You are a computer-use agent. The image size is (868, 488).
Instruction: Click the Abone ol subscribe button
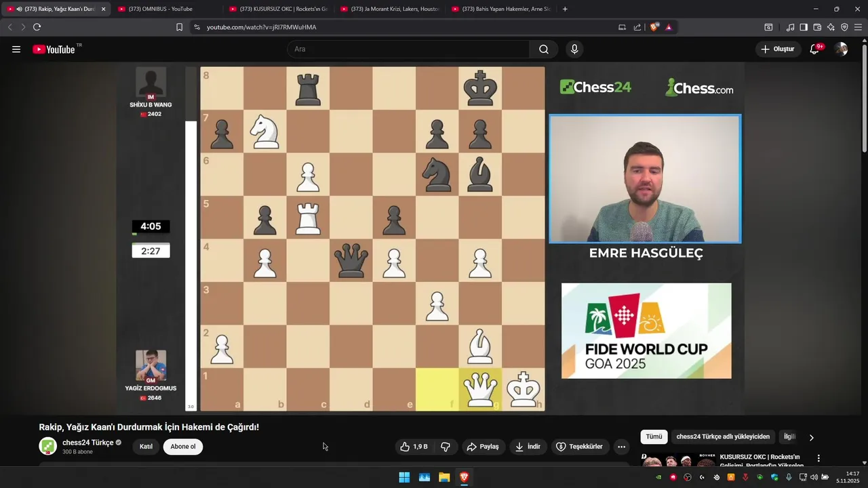click(x=183, y=447)
